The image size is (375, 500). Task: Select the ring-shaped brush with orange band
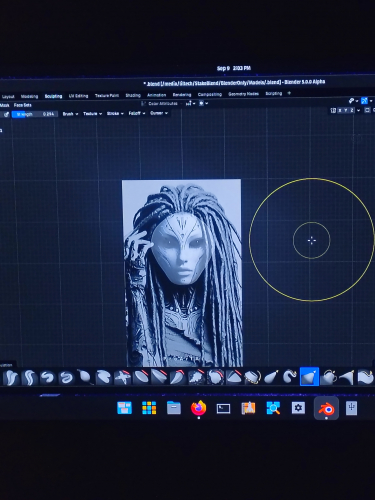tap(252, 377)
